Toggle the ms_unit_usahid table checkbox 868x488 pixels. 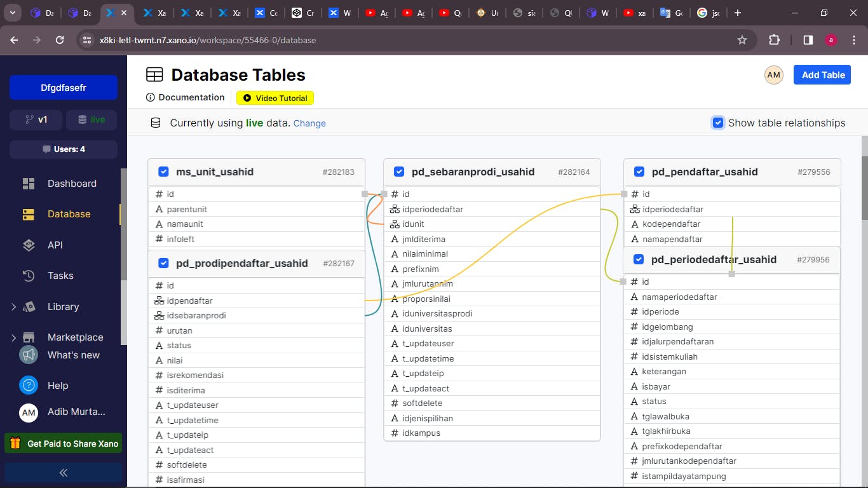163,172
